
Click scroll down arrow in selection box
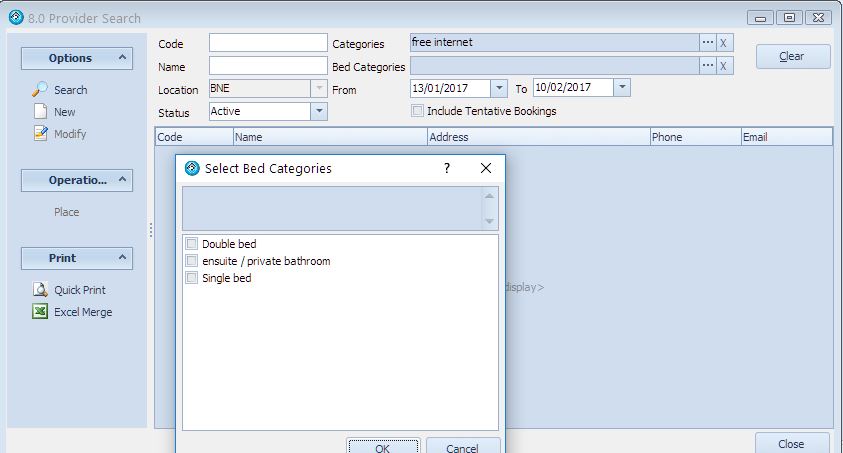(489, 221)
